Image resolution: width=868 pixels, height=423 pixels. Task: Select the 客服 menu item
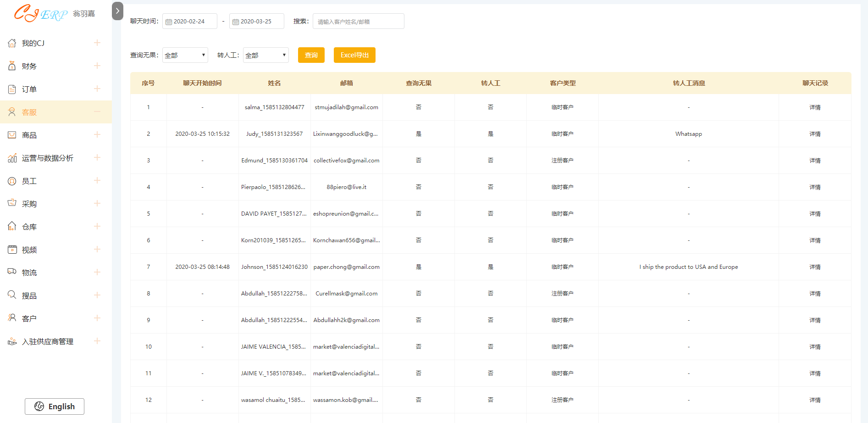29,111
